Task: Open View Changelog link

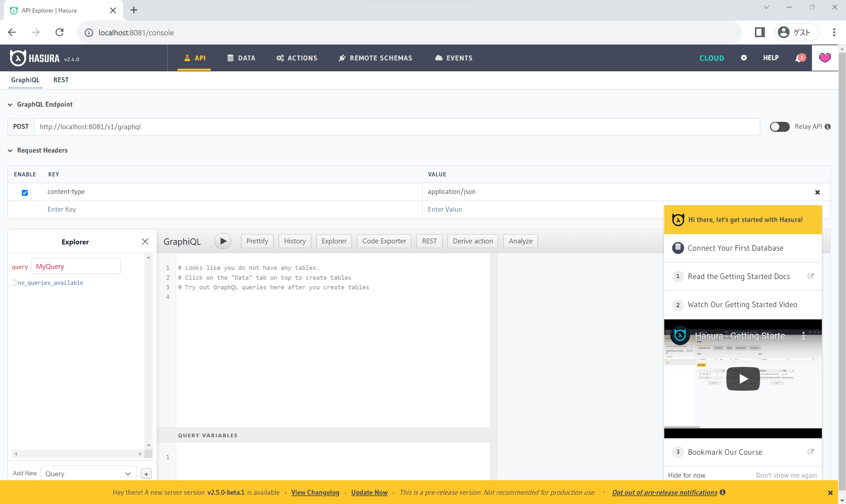Action: (x=315, y=492)
